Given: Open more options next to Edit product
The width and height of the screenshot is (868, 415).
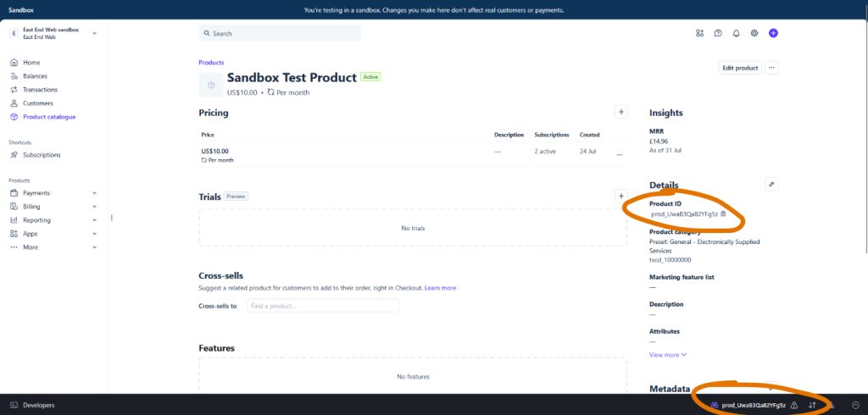Looking at the screenshot, I should point(772,68).
